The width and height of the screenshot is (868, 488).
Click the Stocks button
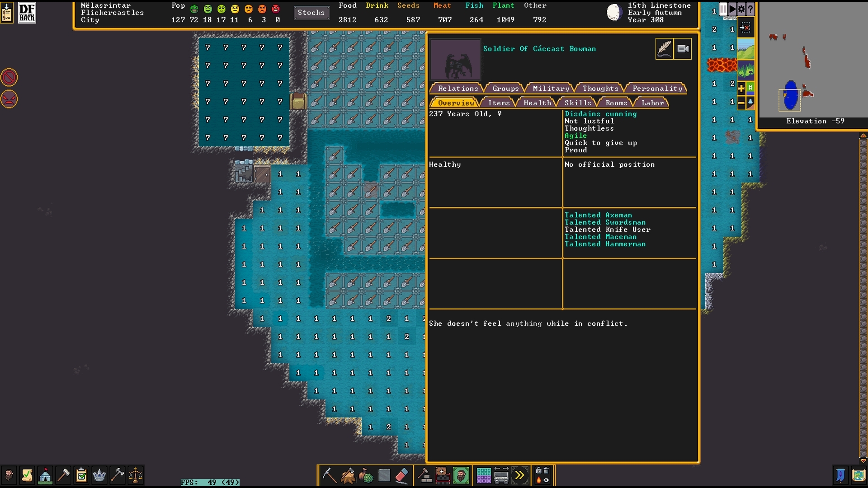coord(311,13)
